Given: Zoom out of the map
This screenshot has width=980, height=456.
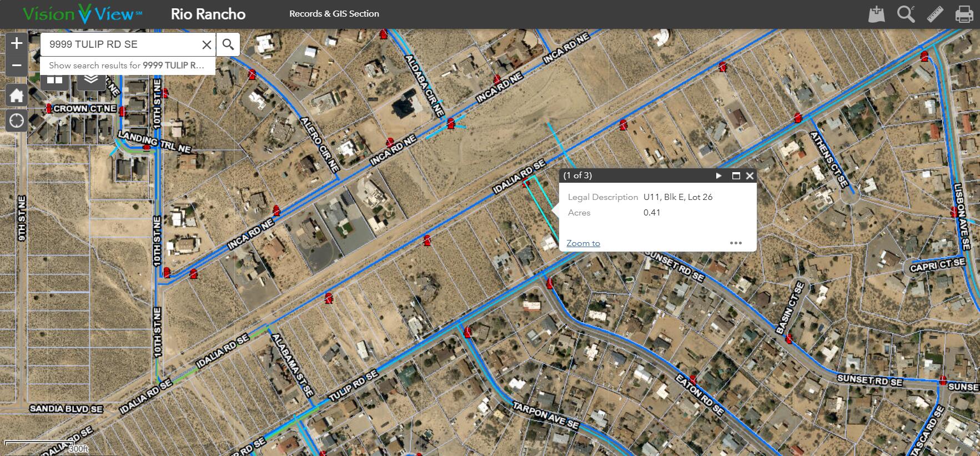Looking at the screenshot, I should click(17, 66).
